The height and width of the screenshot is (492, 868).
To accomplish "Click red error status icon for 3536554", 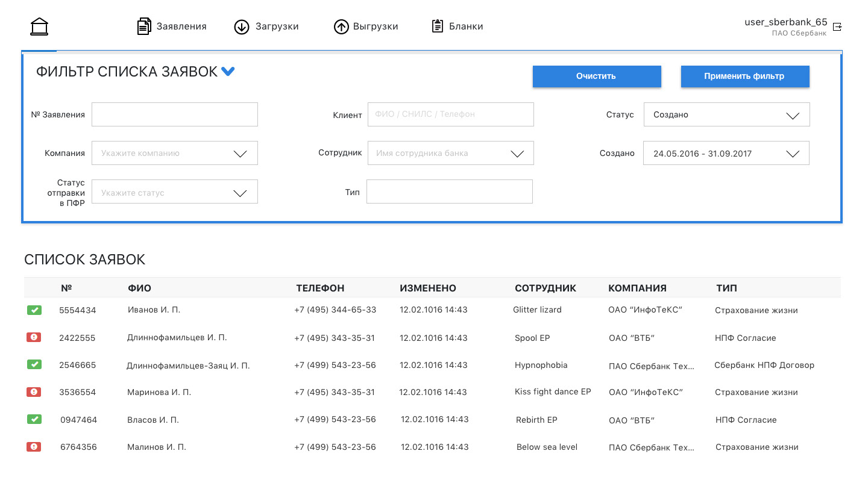I will click(x=34, y=391).
